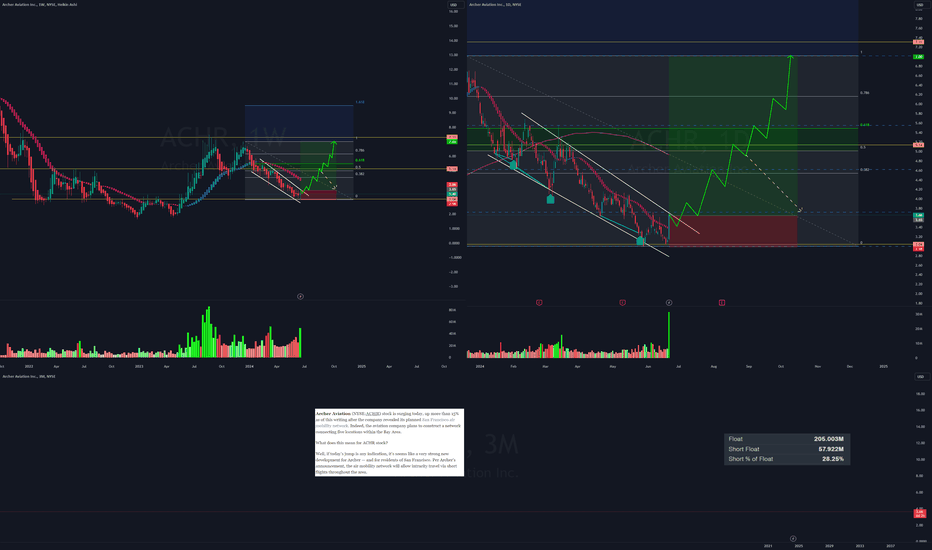The height and width of the screenshot is (550, 932).
Task: Select the red stop-loss zone on the 1D chart
Action: coord(733,230)
